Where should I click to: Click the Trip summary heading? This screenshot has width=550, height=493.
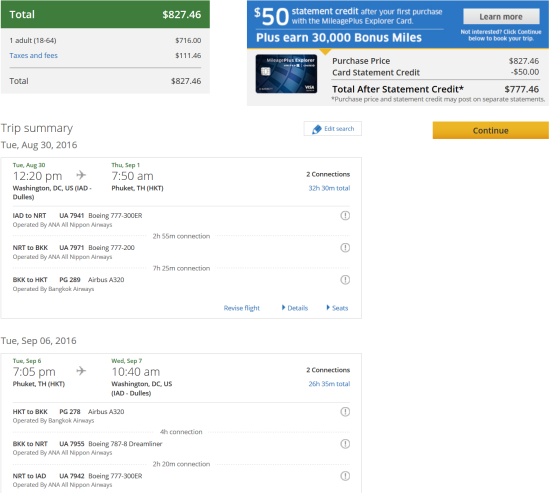[x=37, y=128]
